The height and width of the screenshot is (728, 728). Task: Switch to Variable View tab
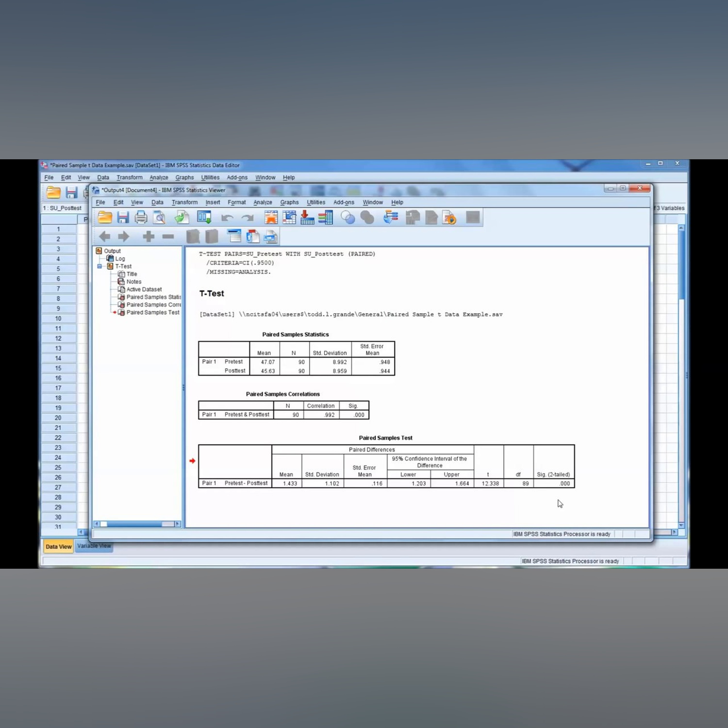point(94,546)
